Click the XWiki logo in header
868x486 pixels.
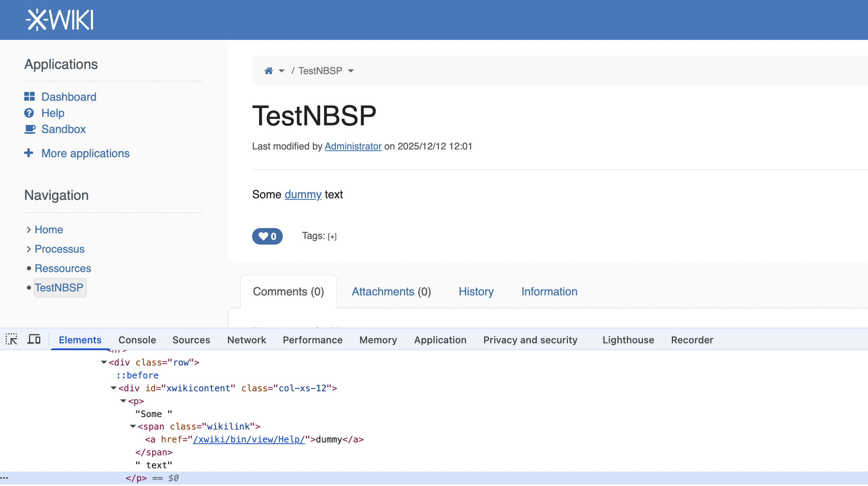point(60,20)
